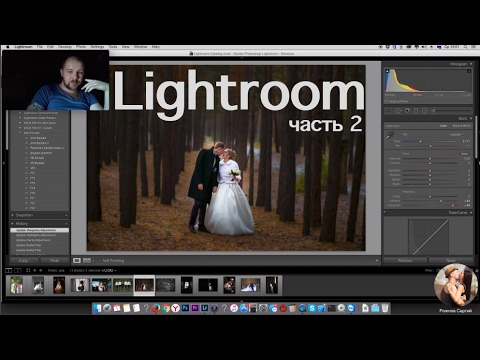
Task: Select the Crop Overlay tool
Action: tap(389, 110)
